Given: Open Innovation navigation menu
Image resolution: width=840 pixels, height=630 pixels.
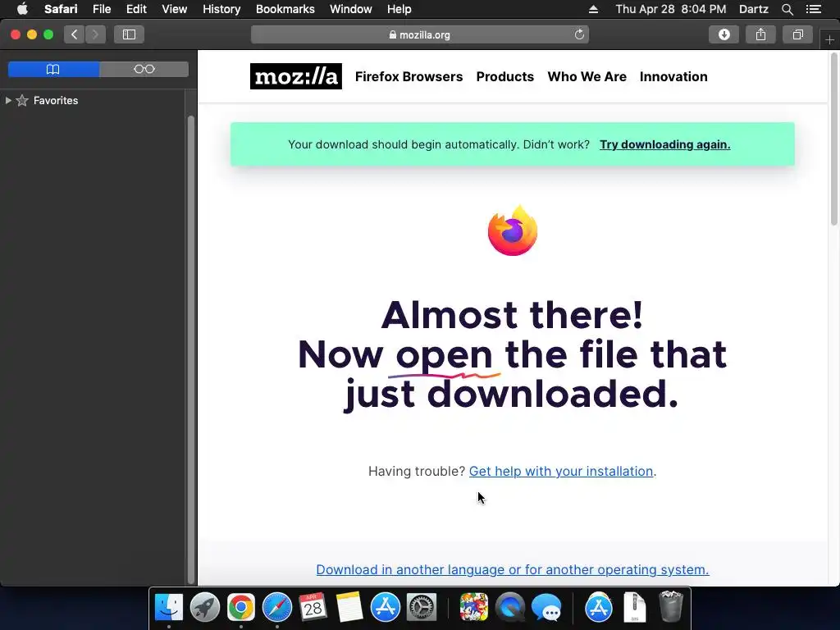Looking at the screenshot, I should 673,76.
